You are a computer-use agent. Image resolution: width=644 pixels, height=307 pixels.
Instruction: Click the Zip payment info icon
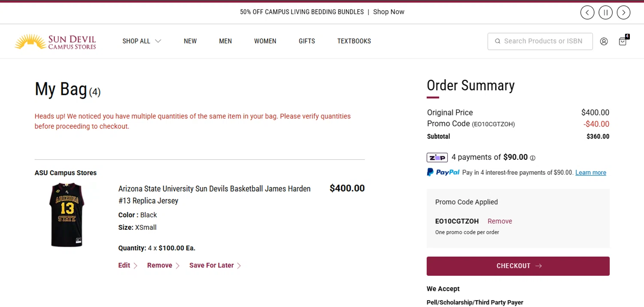[x=533, y=158]
